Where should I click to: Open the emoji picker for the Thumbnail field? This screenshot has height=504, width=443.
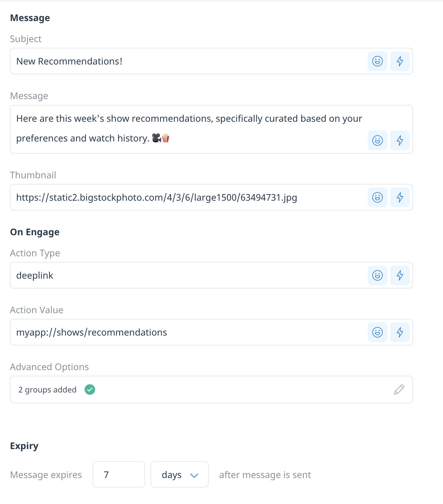click(377, 197)
